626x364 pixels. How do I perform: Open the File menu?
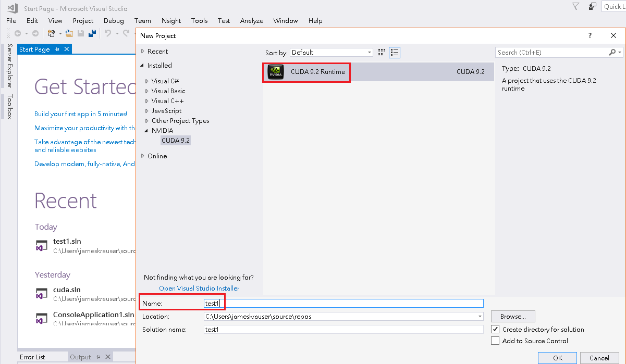(x=11, y=20)
